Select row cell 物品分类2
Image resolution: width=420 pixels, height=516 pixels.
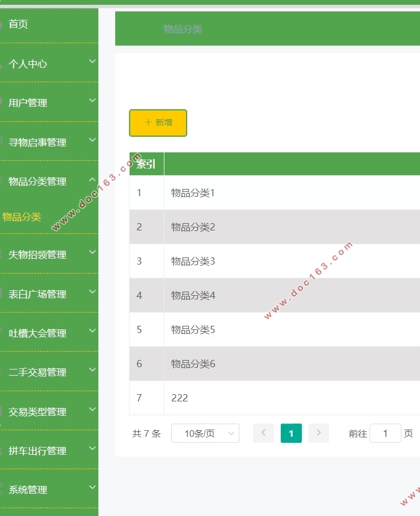tap(193, 227)
